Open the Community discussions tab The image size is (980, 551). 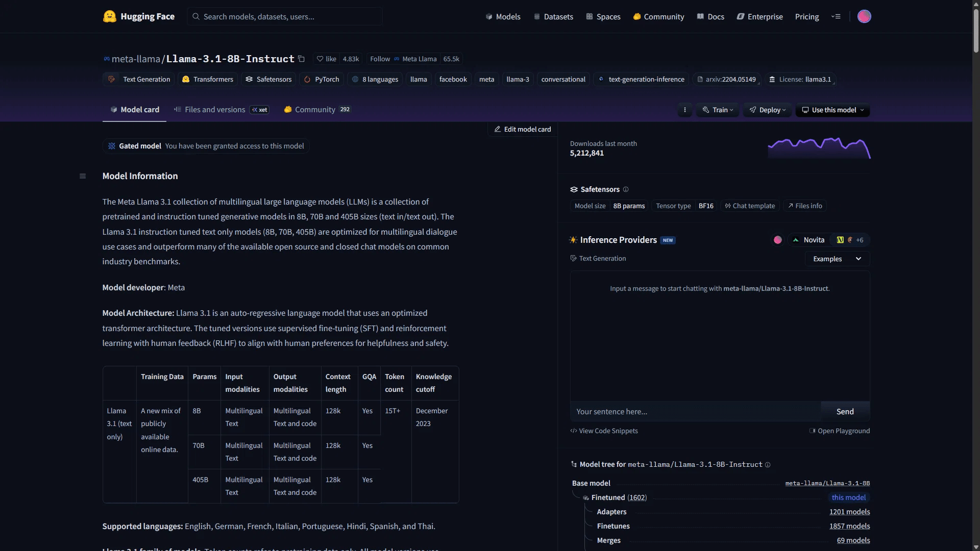317,110
